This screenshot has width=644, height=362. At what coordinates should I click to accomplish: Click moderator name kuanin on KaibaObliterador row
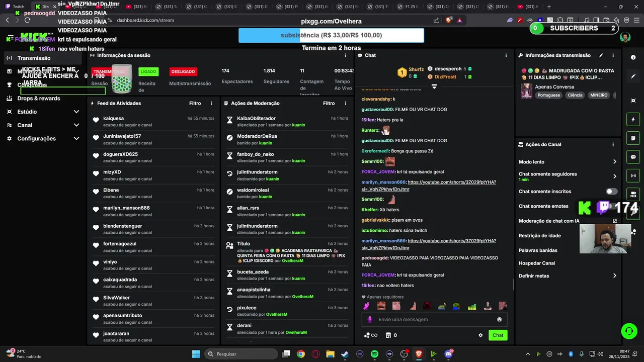click(x=298, y=125)
